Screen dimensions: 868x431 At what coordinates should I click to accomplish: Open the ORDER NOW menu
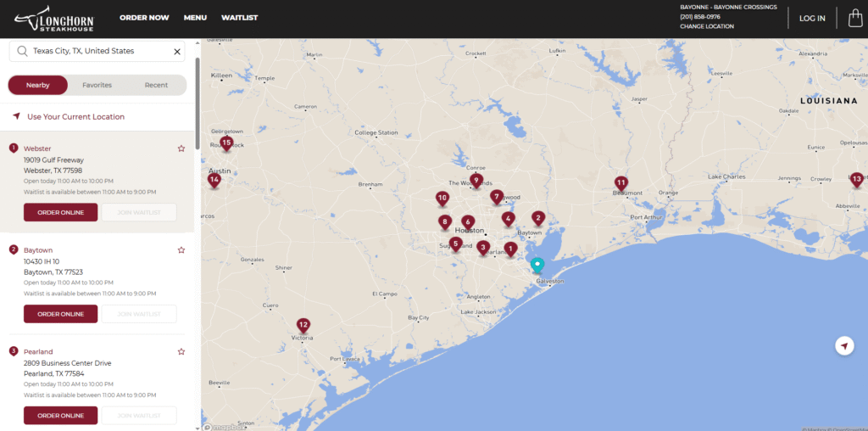point(144,18)
